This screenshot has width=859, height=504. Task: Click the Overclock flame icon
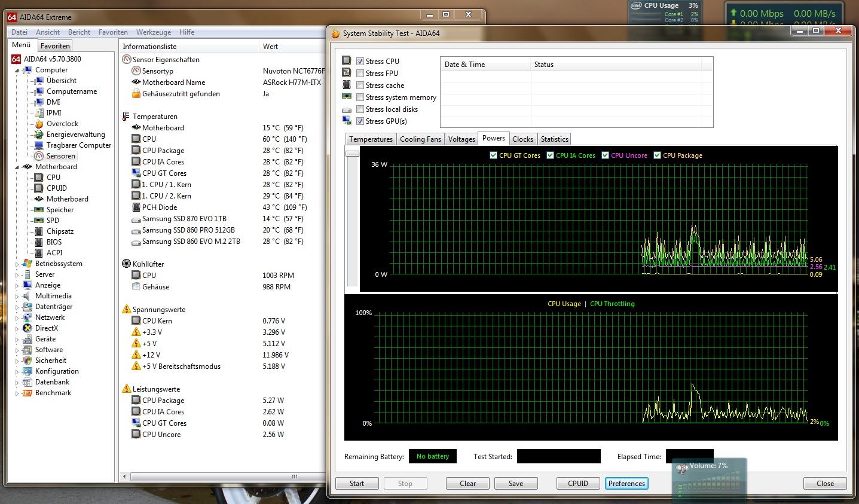tap(39, 124)
